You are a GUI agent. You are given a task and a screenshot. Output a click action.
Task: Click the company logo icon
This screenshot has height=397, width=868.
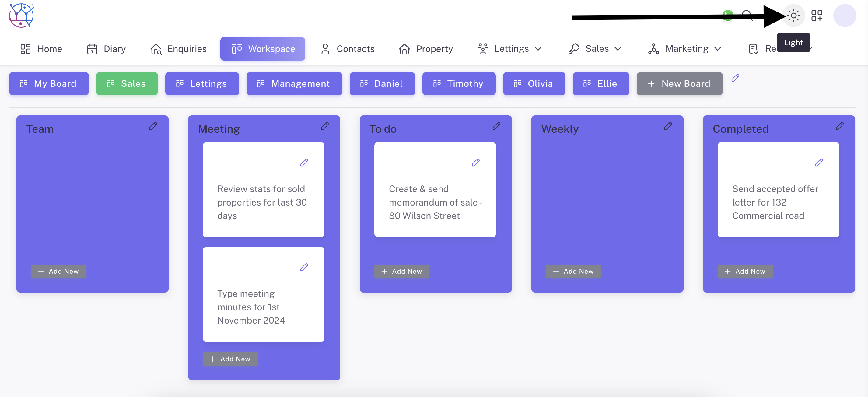pyautogui.click(x=21, y=16)
